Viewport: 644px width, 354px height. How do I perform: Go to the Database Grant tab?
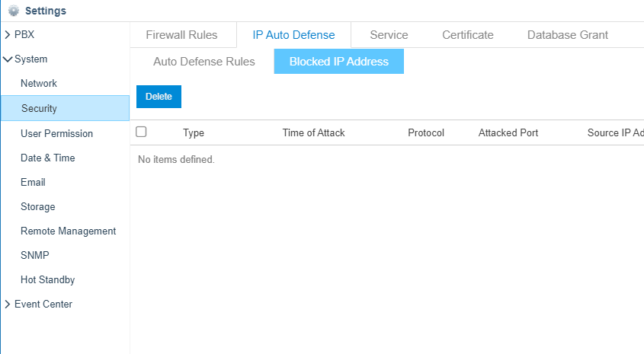click(x=568, y=35)
